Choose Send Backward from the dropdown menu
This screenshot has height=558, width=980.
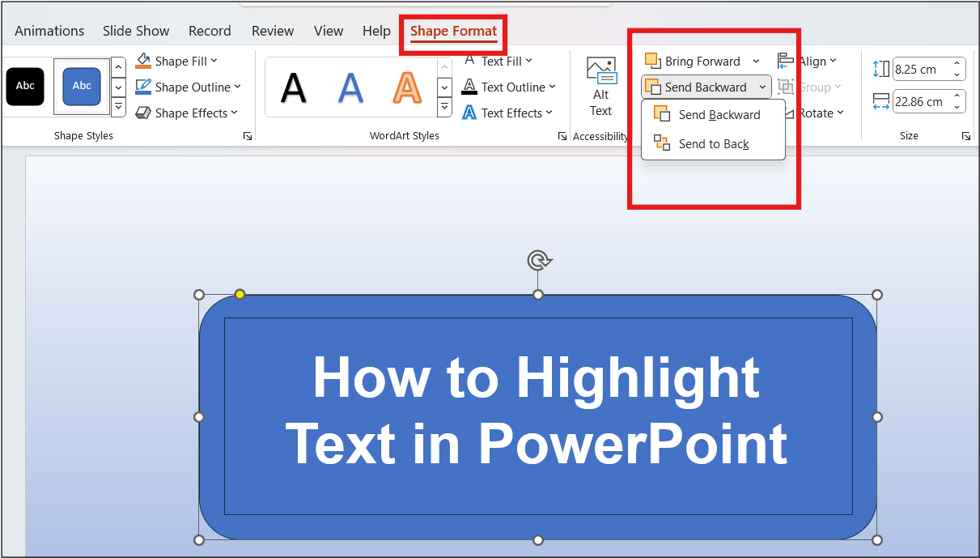pos(712,115)
